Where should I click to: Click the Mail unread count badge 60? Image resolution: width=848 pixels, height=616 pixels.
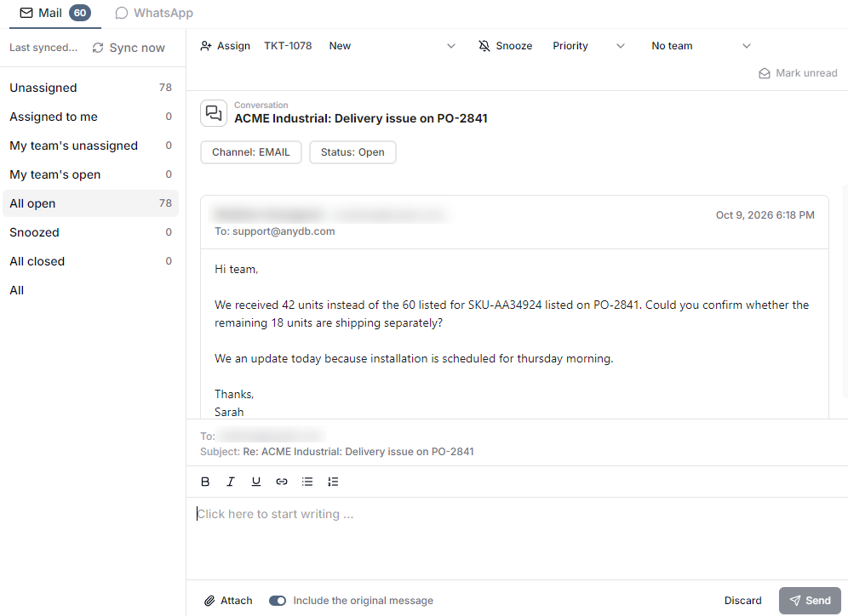coord(80,13)
